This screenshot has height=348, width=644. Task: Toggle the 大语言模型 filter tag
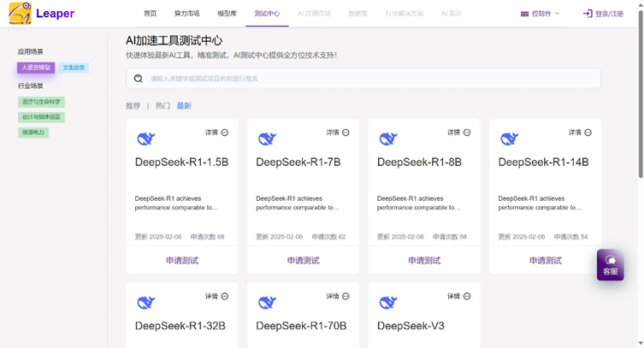(x=36, y=68)
